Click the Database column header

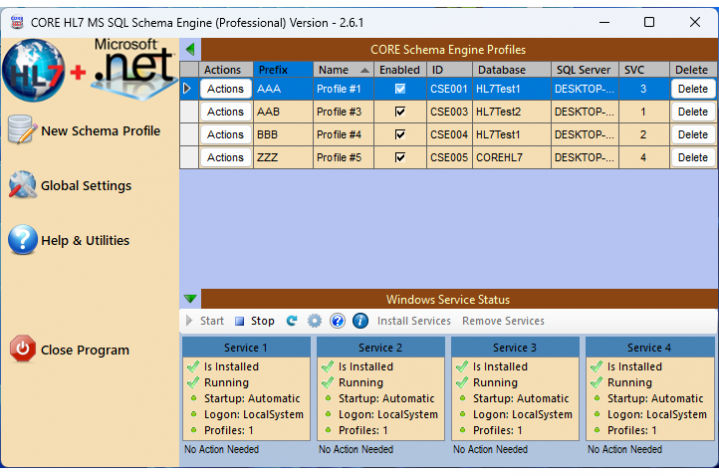[x=511, y=70]
